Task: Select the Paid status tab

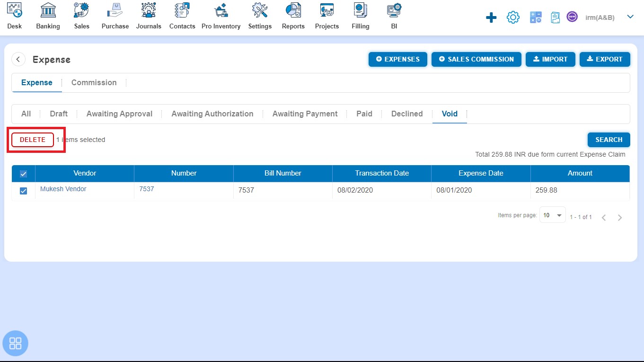Action: point(364,114)
